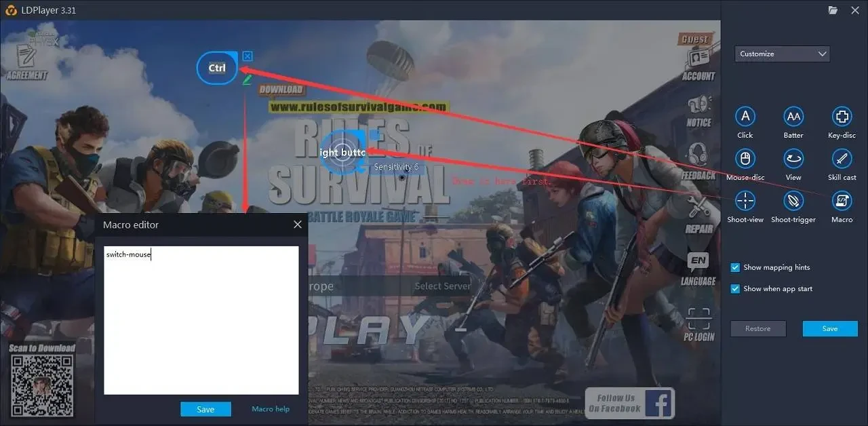Select the Click mapping tool
The image size is (868, 426).
(745, 117)
